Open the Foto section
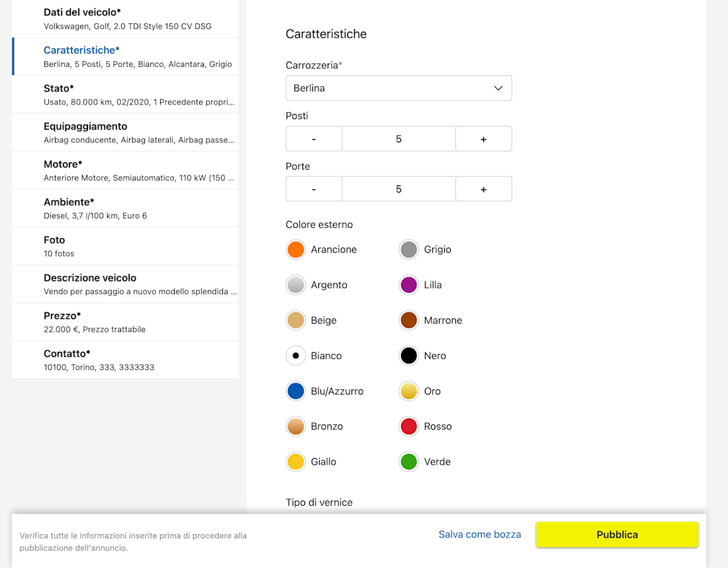Viewport: 728px width, 568px height. point(125,246)
